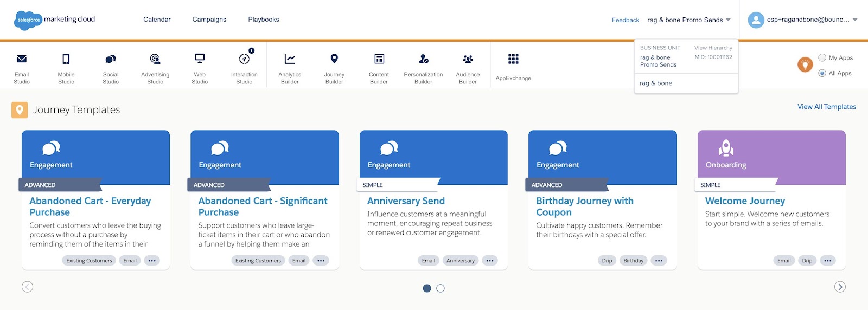The width and height of the screenshot is (868, 310).
Task: Click the MID: 100011162 text
Action: coord(713,57)
